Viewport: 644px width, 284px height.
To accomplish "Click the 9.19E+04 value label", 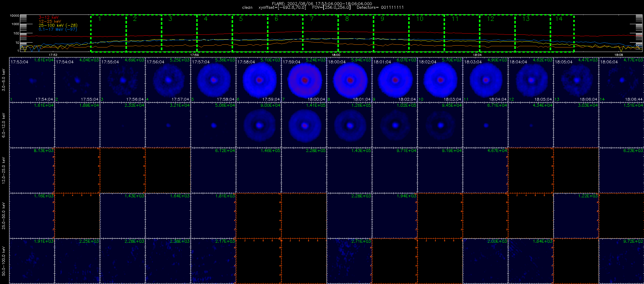I will point(452,150).
